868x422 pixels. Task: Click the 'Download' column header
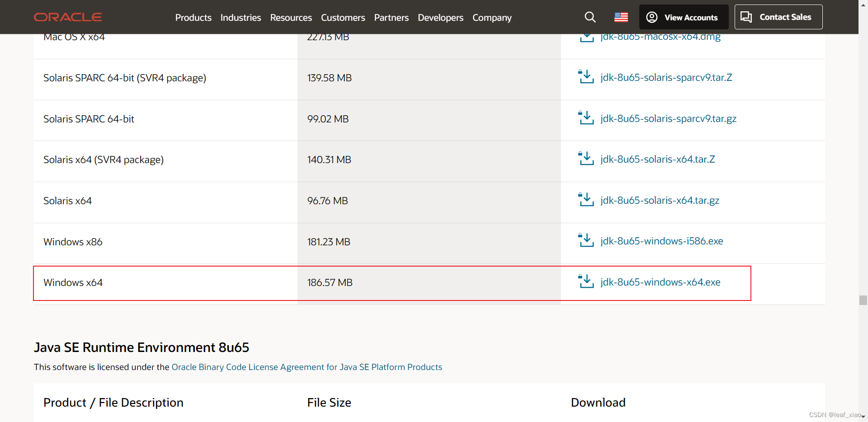click(x=598, y=402)
